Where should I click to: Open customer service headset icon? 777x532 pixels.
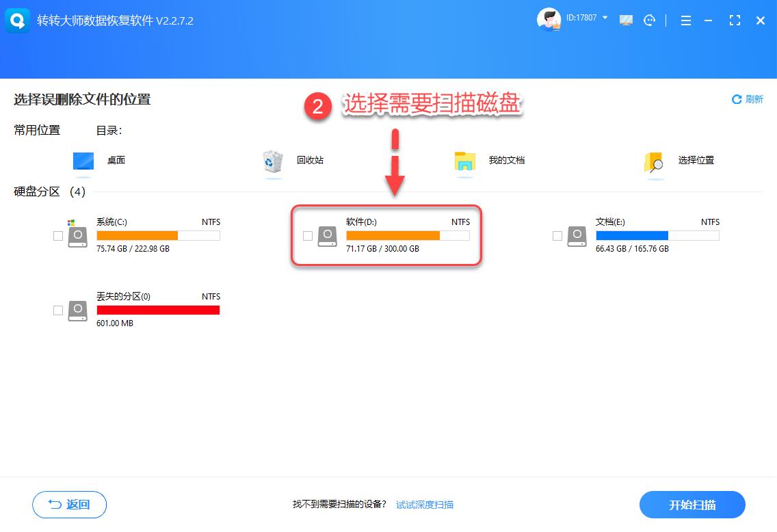[x=649, y=21]
